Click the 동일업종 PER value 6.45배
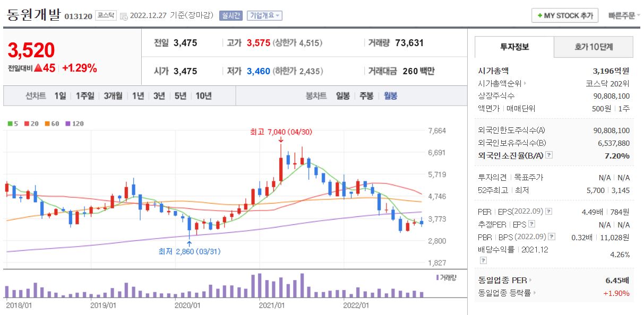The image size is (644, 315). (x=617, y=280)
